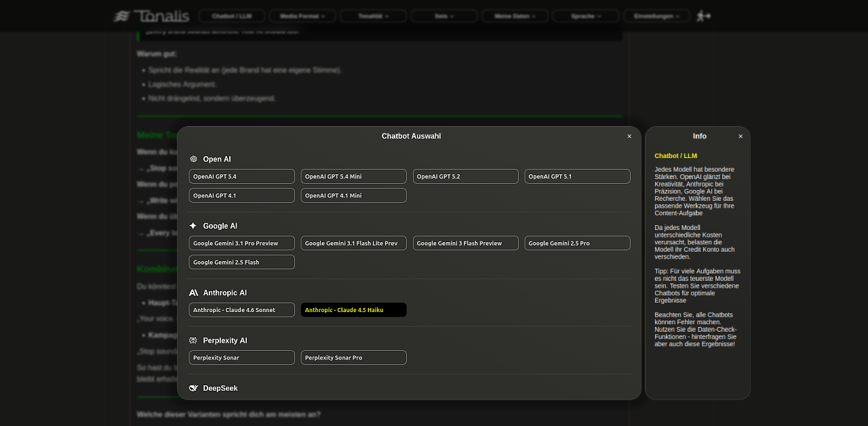Click the Info panel title
This screenshot has width=868, height=426.
pos(700,136)
